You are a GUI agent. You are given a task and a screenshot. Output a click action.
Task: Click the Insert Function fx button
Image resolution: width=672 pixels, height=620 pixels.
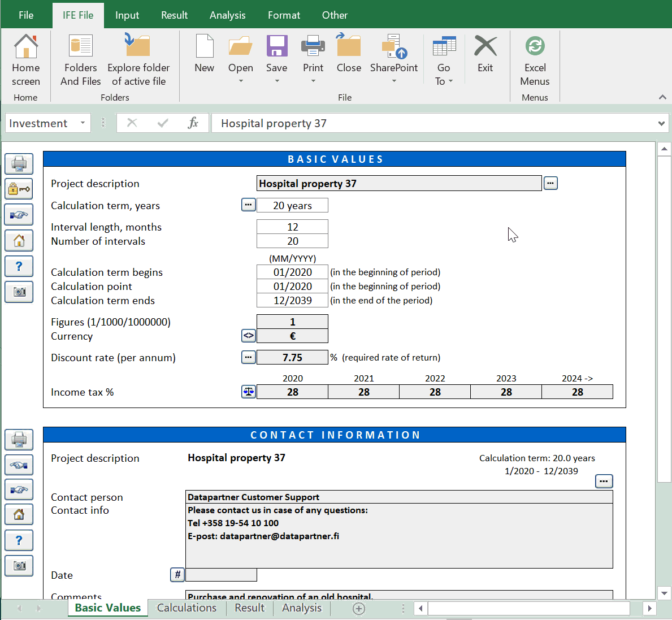tap(193, 123)
